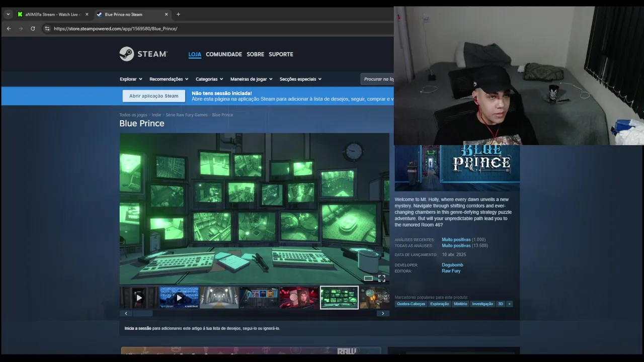
Task: Select the hallway corridor screenshot thumbnail
Action: [x=219, y=298]
